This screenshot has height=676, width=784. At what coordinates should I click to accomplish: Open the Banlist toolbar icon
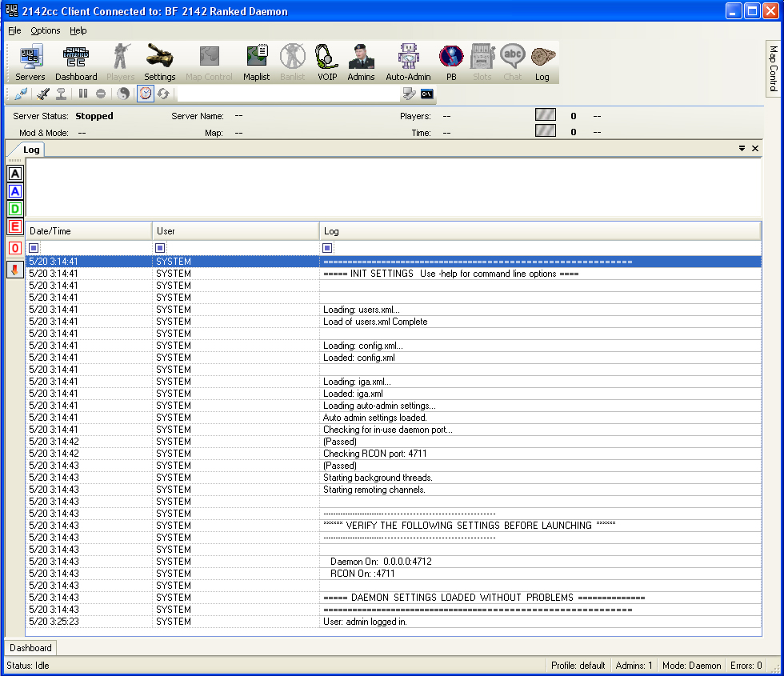[293, 62]
